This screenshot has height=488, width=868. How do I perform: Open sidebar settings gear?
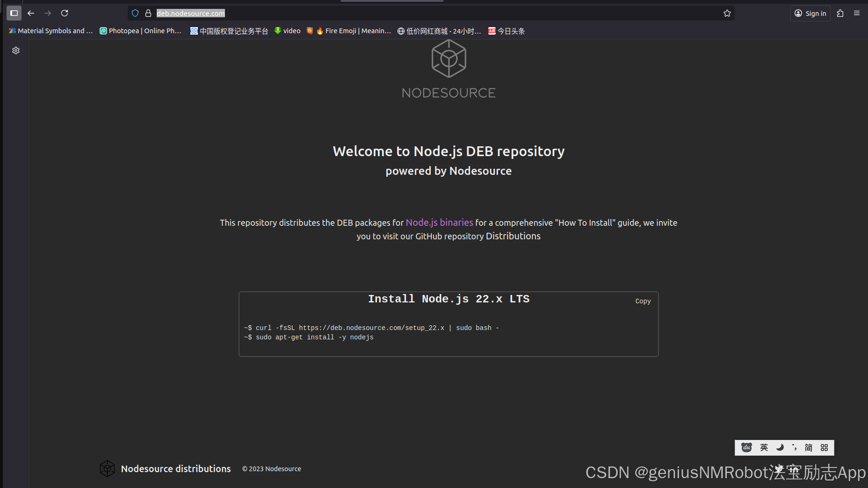click(x=16, y=50)
